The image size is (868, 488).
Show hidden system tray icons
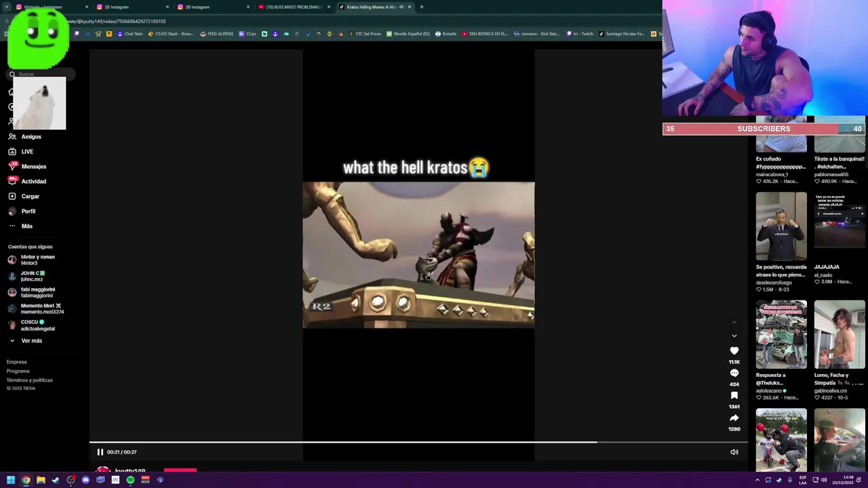click(x=757, y=480)
